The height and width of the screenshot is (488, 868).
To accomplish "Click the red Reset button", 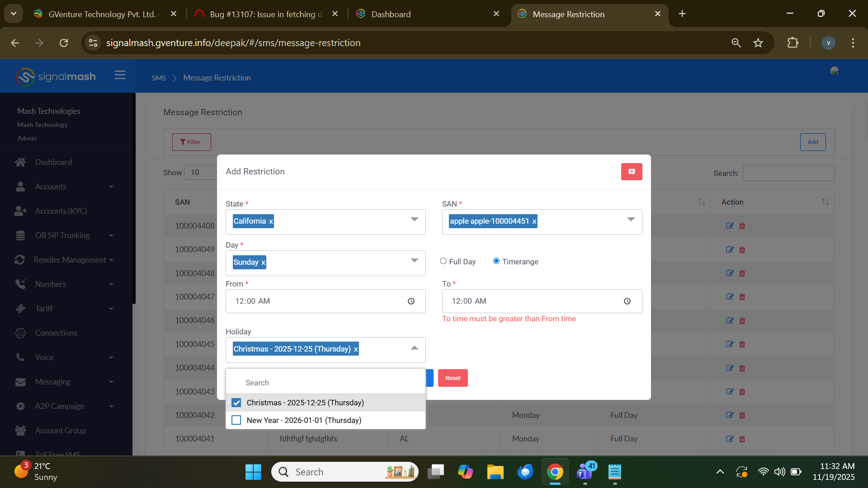I will click(453, 378).
